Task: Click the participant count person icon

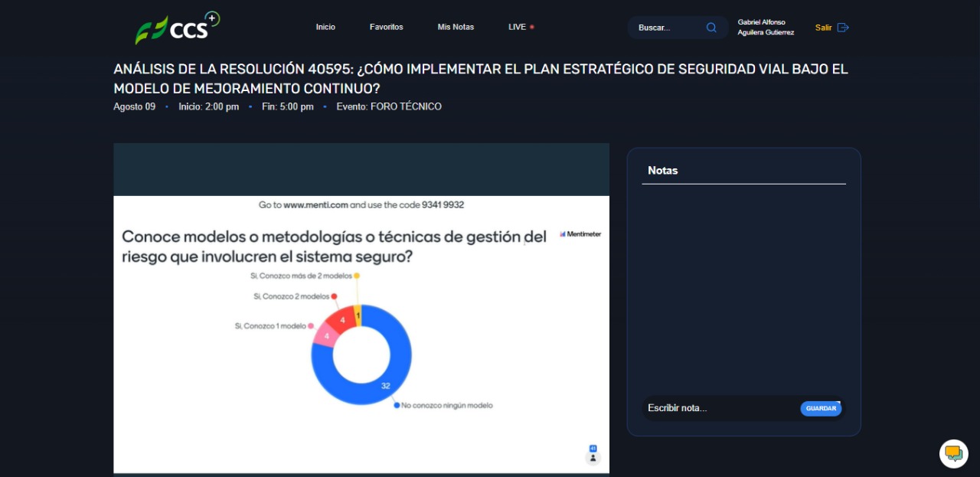Action: pyautogui.click(x=593, y=457)
